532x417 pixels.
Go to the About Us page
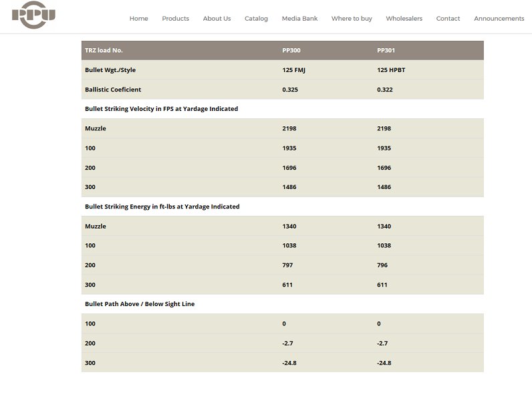(x=217, y=19)
